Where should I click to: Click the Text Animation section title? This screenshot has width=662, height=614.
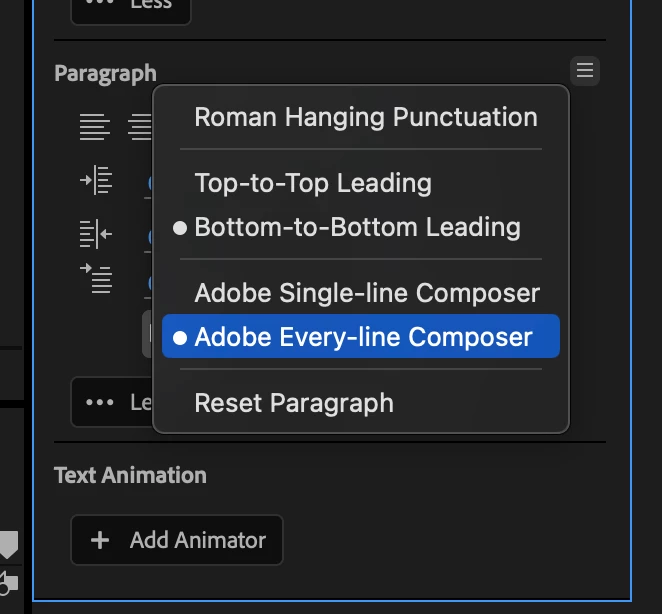click(x=130, y=475)
